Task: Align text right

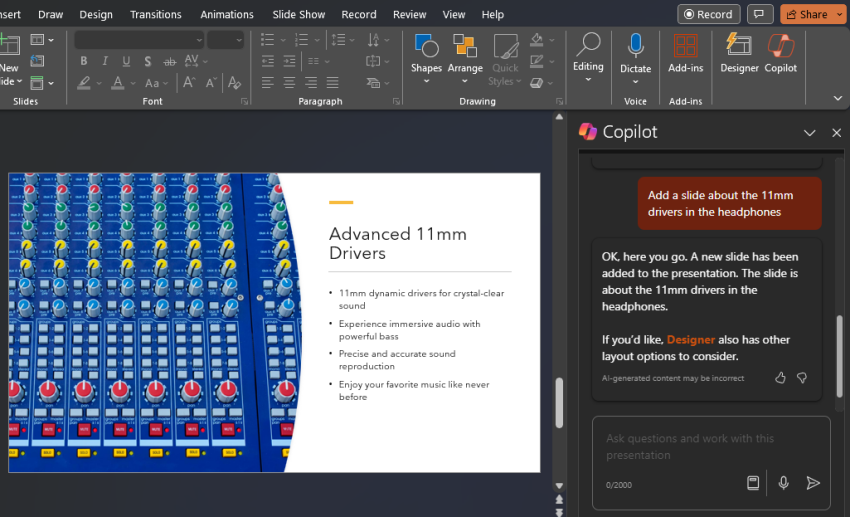Action: (311, 82)
